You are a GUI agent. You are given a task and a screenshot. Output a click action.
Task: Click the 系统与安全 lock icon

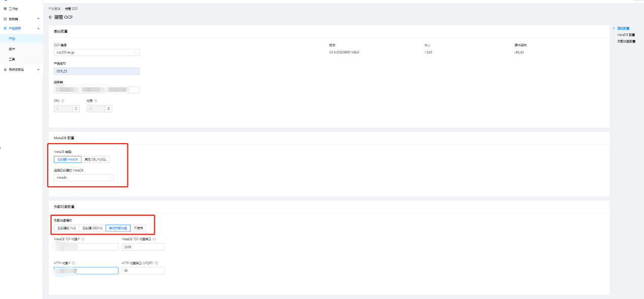5,70
